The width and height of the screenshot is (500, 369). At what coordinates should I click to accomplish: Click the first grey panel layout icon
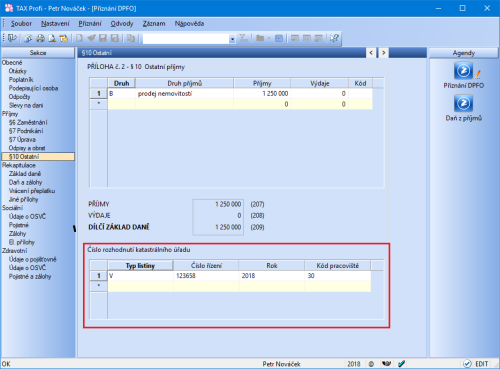[295, 38]
